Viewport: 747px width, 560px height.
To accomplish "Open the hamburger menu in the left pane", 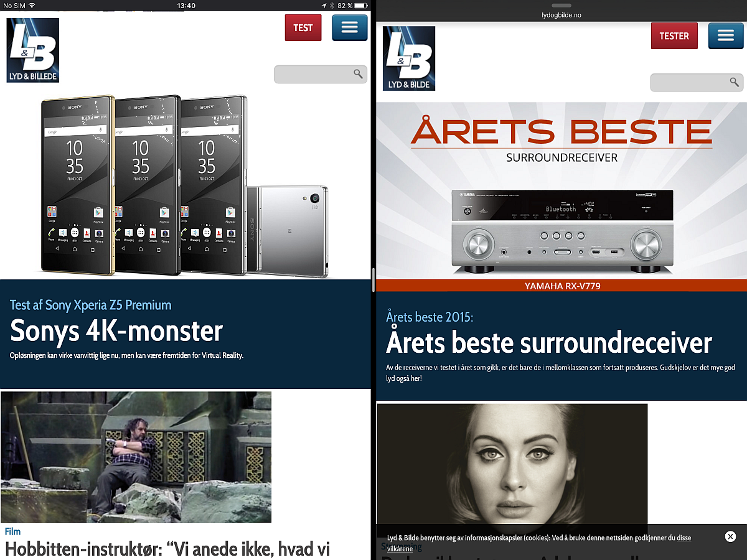I will point(349,28).
